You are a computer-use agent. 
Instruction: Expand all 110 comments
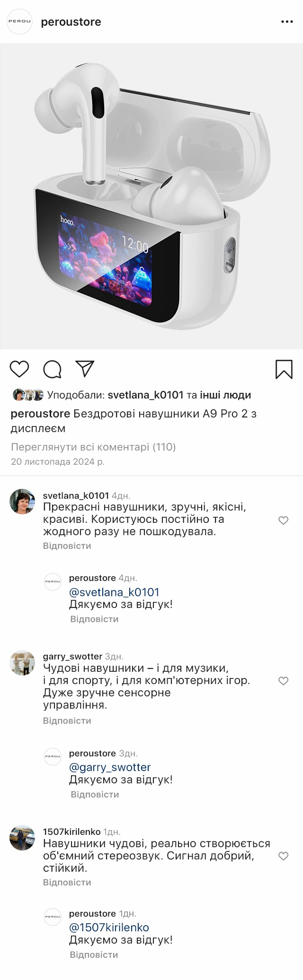pyautogui.click(x=93, y=447)
